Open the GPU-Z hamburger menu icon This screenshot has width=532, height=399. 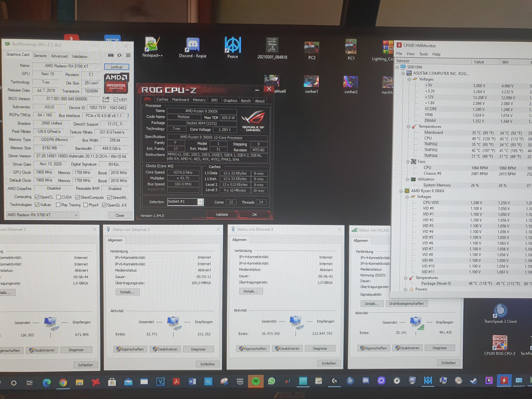tap(128, 56)
